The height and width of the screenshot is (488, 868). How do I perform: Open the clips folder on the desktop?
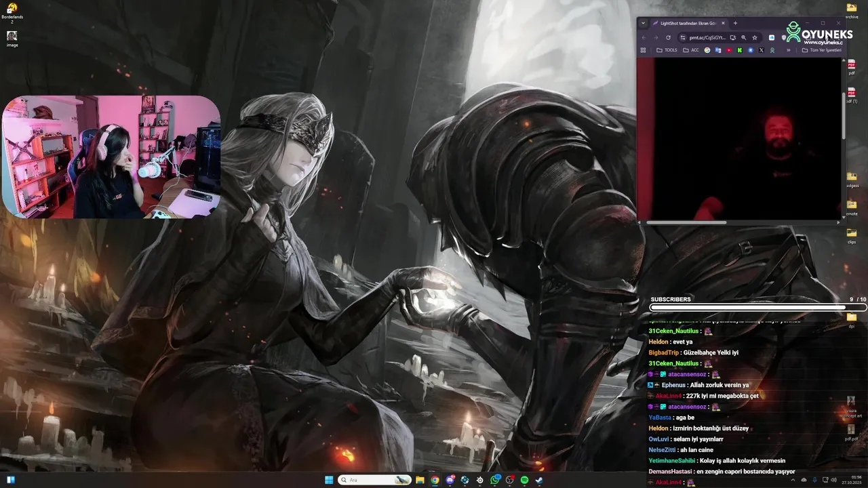point(852,235)
